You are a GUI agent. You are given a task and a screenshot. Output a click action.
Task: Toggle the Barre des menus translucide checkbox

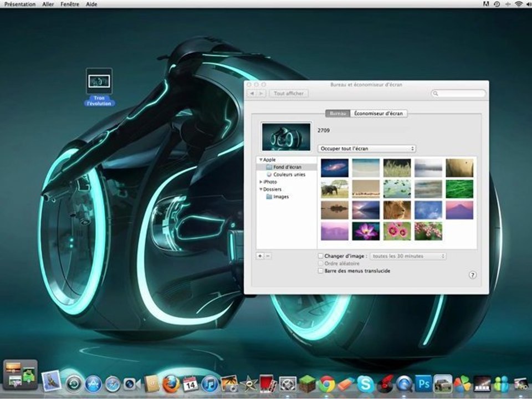(320, 271)
